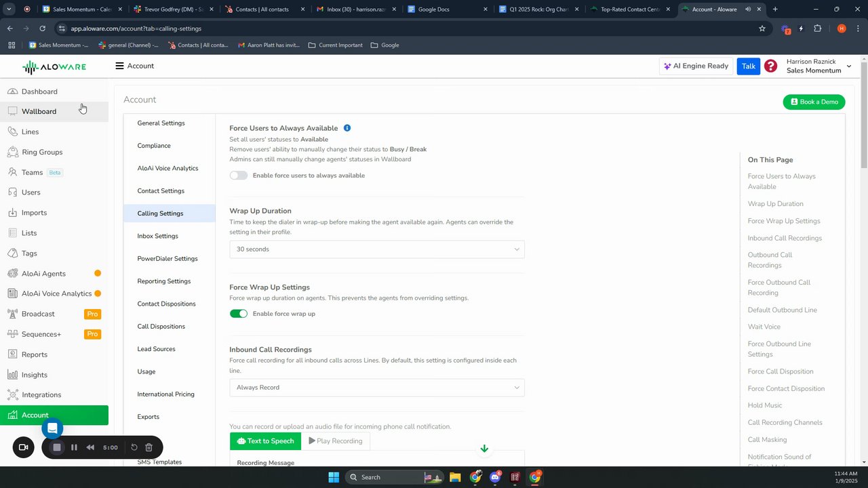The width and height of the screenshot is (868, 488).
Task: Open Ring Groups icon in sidebar
Action: tap(12, 152)
